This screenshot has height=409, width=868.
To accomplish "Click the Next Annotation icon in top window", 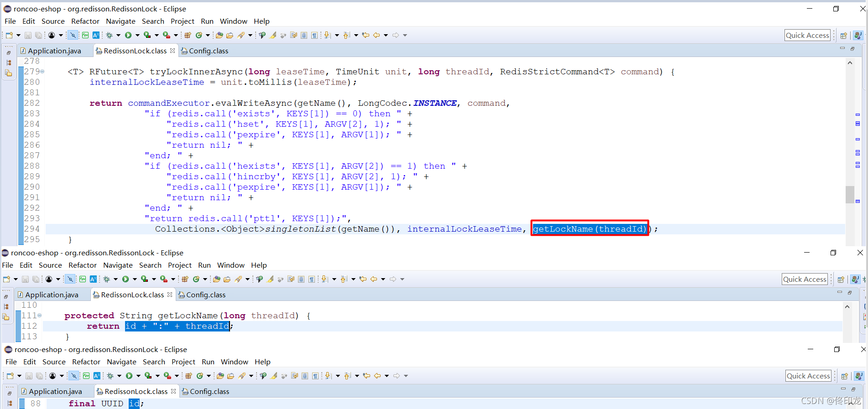I will pos(327,35).
